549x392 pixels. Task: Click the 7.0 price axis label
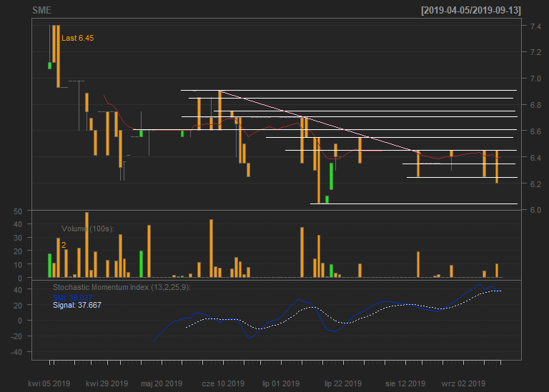pos(535,79)
